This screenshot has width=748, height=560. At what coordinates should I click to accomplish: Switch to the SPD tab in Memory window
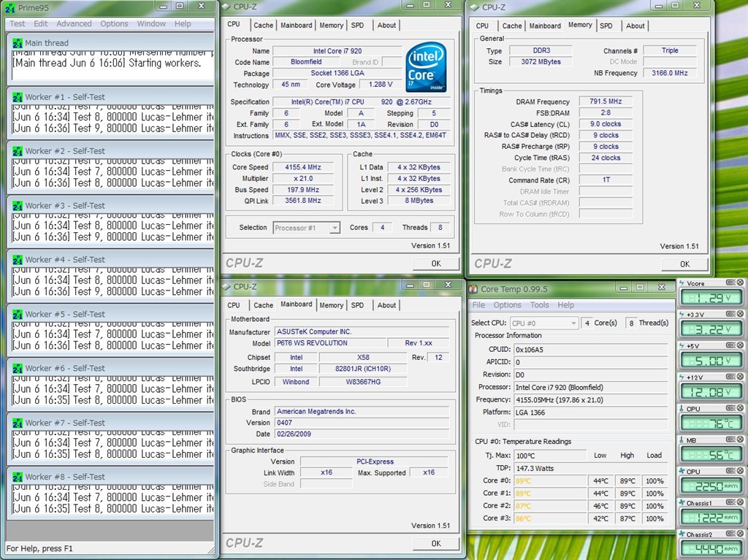click(606, 26)
